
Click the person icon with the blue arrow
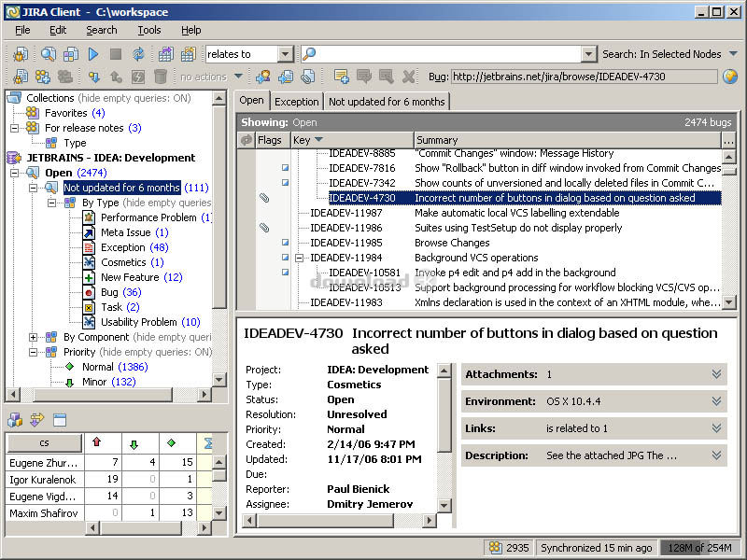263,77
